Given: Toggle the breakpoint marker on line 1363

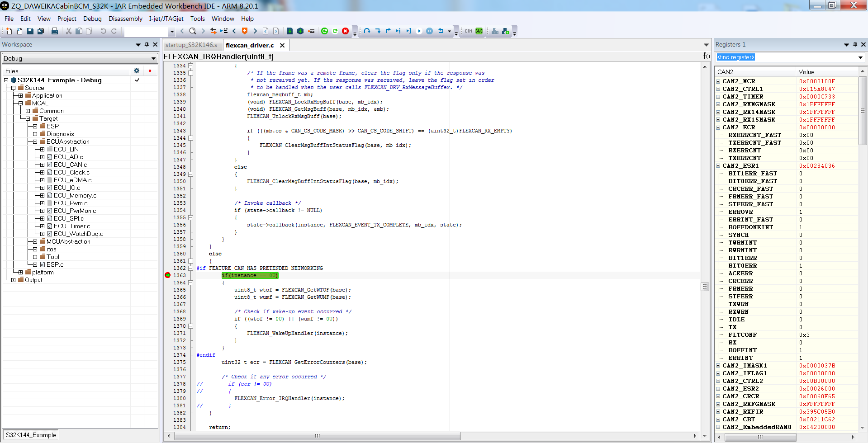Looking at the screenshot, I should point(167,275).
